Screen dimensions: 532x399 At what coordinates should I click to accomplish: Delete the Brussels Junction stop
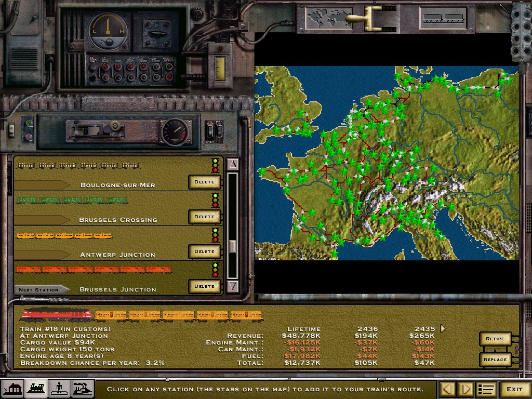(204, 286)
